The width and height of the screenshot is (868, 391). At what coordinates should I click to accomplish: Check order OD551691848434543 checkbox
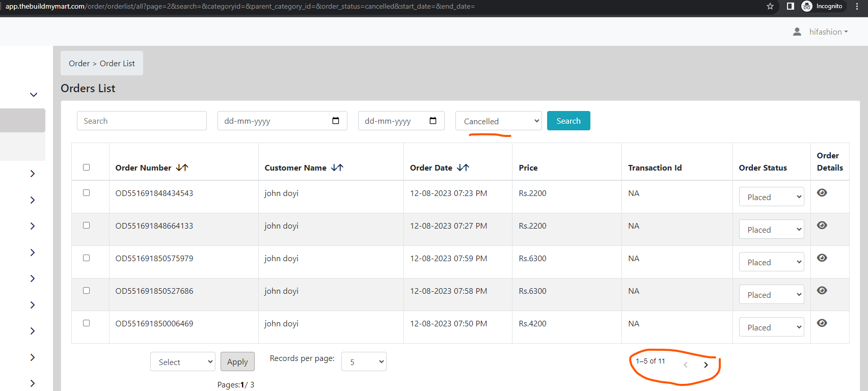tap(86, 192)
